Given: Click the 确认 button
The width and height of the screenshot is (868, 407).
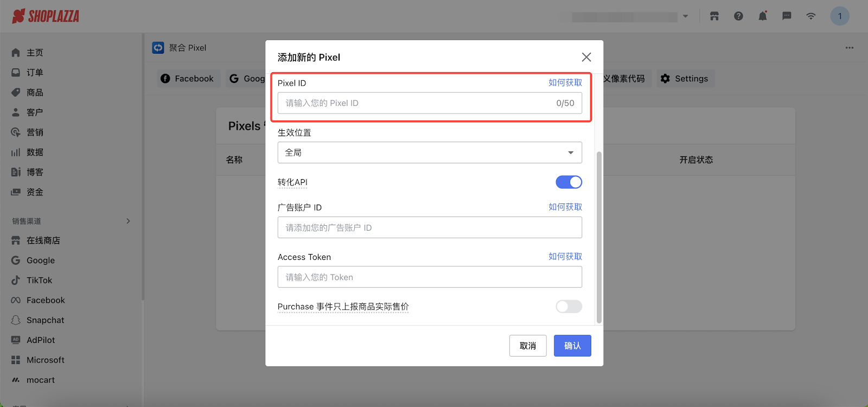Looking at the screenshot, I should click(x=572, y=346).
